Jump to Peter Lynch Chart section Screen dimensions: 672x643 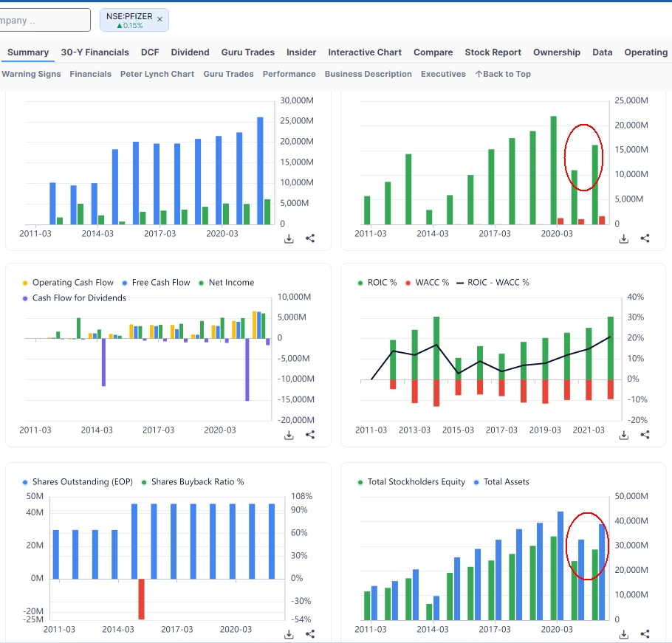tap(157, 74)
